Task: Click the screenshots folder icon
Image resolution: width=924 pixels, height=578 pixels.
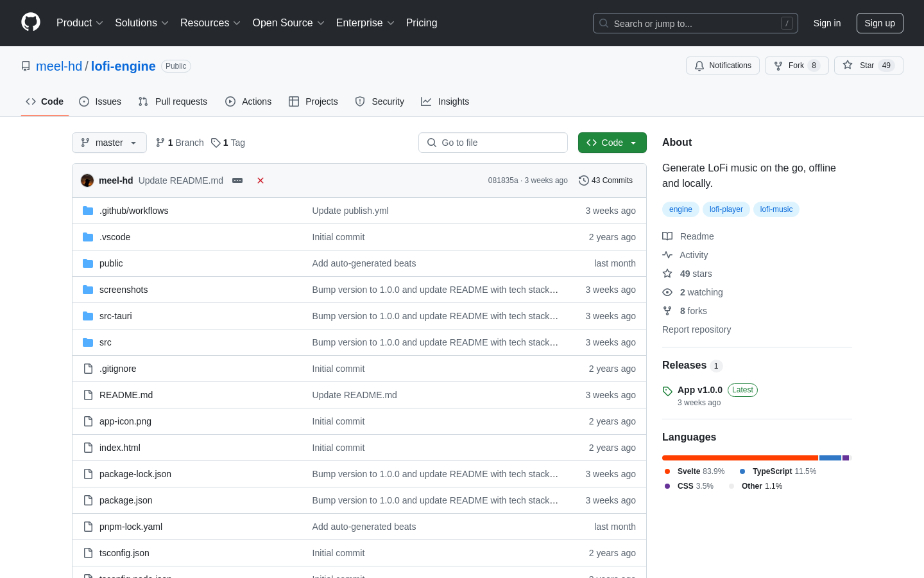Action: (88, 290)
